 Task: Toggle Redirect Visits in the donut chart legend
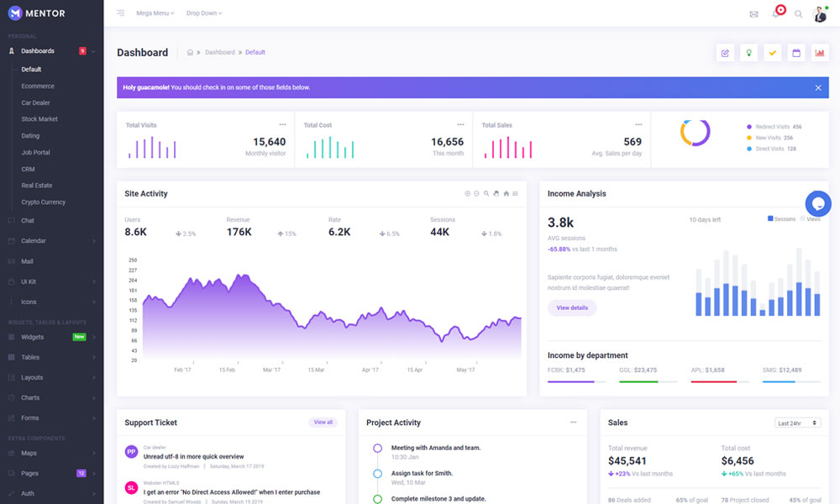tap(773, 127)
